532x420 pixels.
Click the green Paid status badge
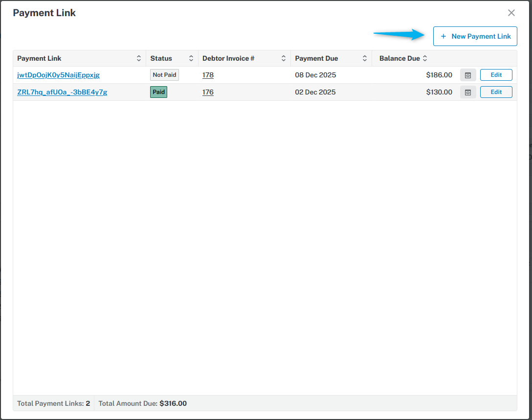(x=158, y=92)
